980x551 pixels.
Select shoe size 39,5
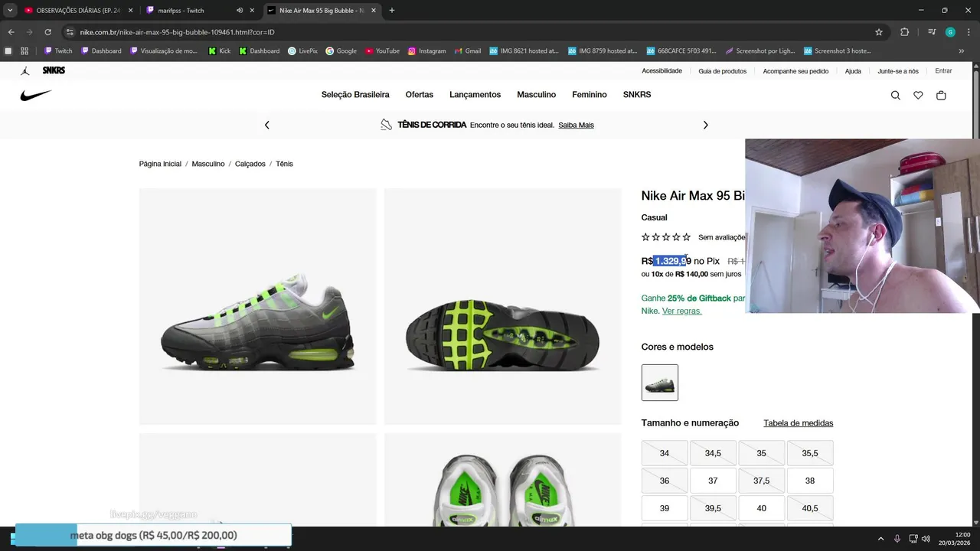click(x=713, y=508)
